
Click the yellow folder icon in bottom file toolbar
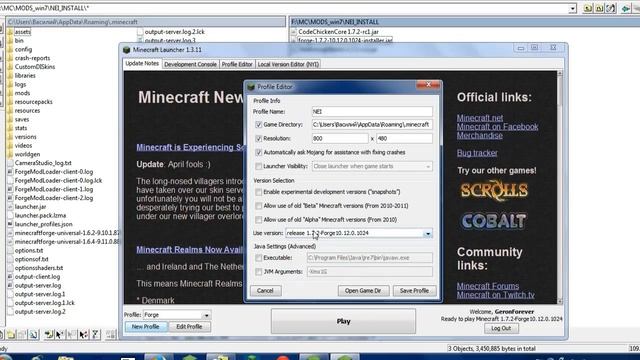(x=10, y=335)
